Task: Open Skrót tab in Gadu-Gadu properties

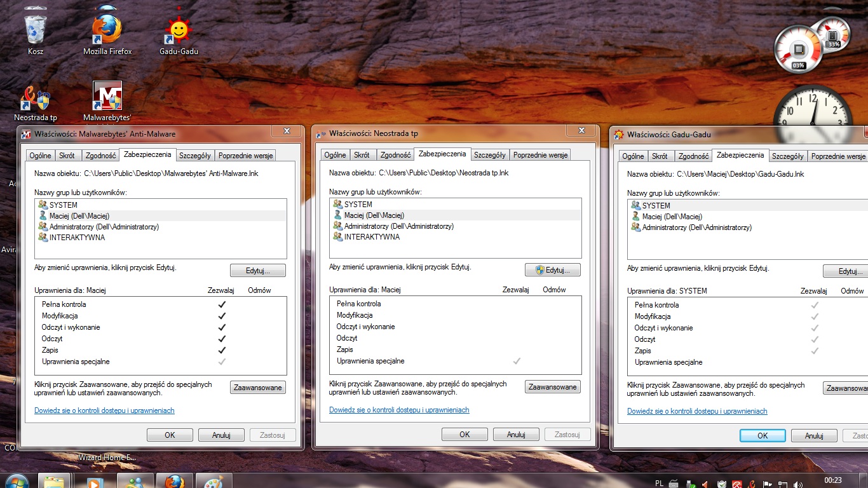Action: pos(660,156)
